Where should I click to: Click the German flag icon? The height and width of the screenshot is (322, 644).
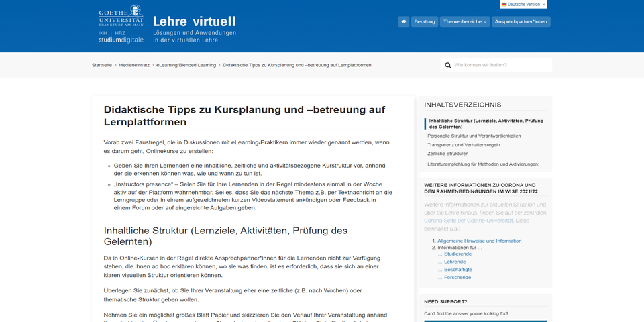504,5
